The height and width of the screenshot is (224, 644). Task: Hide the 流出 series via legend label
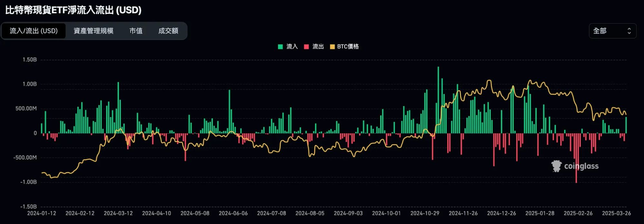tap(318, 47)
